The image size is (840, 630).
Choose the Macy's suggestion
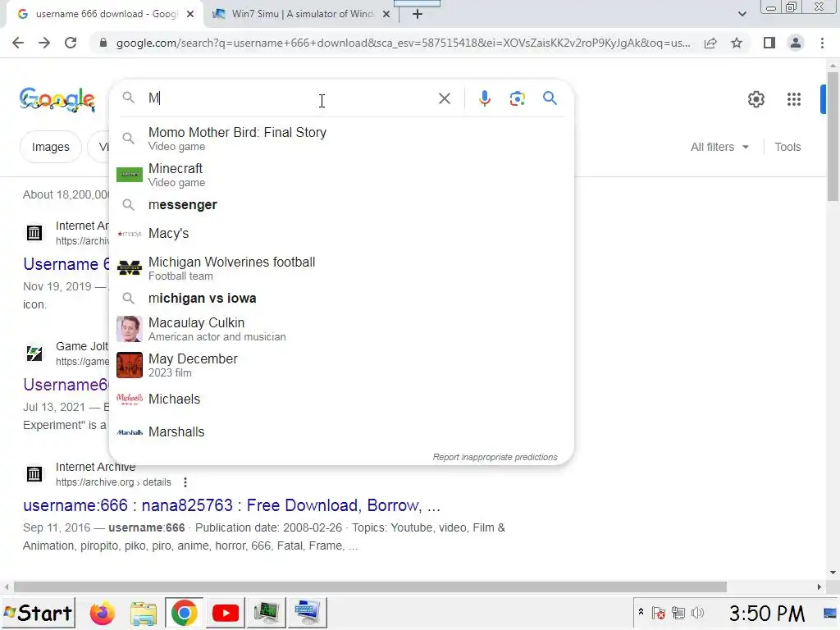(341, 234)
